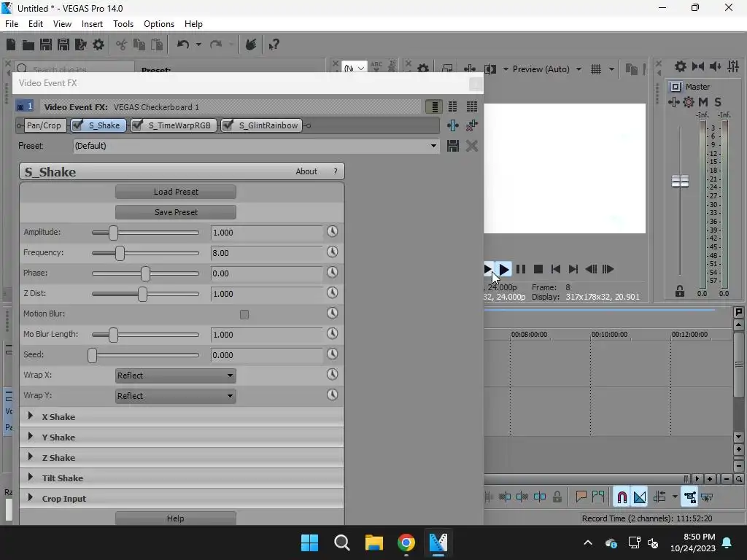Open the View menu
The width and height of the screenshot is (747, 560).
pos(62,24)
